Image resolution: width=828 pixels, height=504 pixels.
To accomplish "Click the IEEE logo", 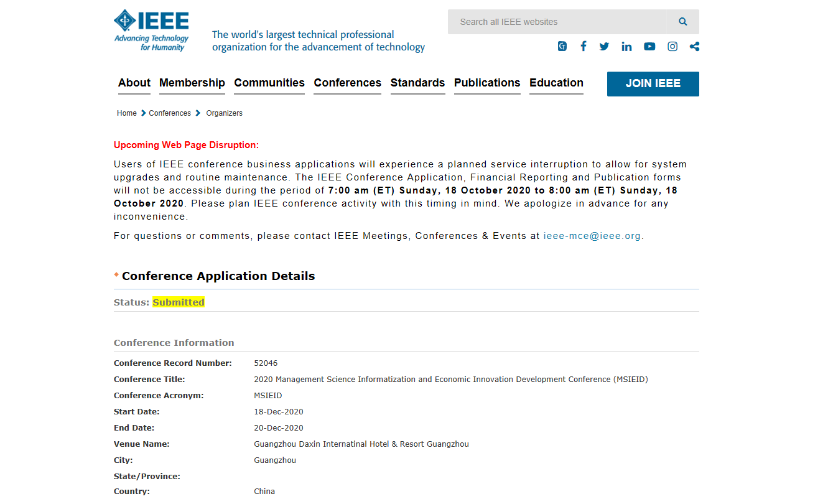I will coord(151,30).
